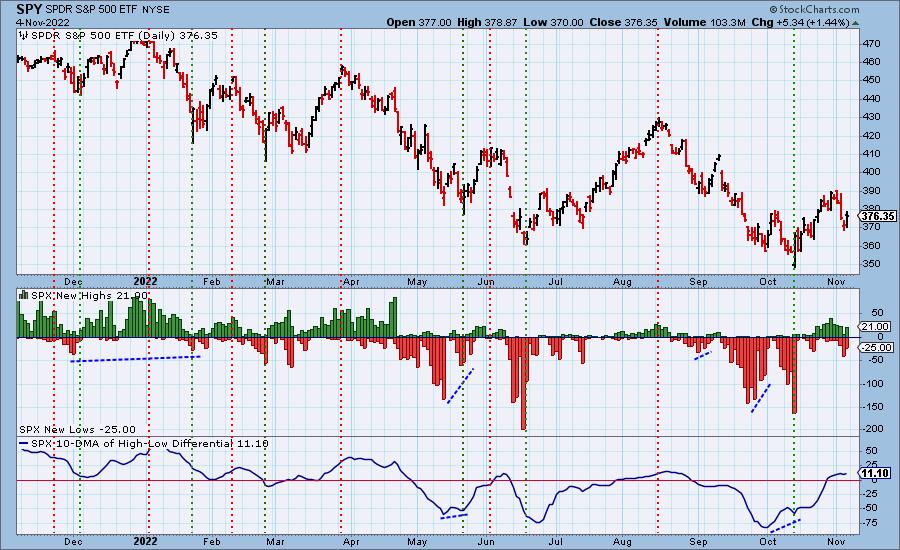The width and height of the screenshot is (900, 550).
Task: Click the 450 price axis label
Action: (x=871, y=80)
